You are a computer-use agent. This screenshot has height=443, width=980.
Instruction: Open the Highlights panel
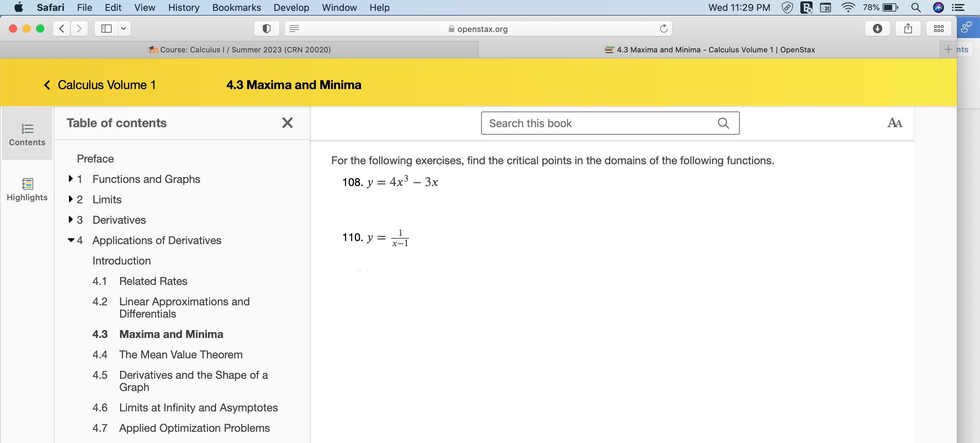27,189
